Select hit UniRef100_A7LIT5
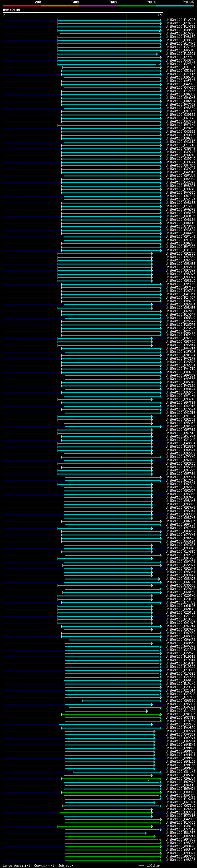Screen dimensions: 197x868 [x=180, y=74]
